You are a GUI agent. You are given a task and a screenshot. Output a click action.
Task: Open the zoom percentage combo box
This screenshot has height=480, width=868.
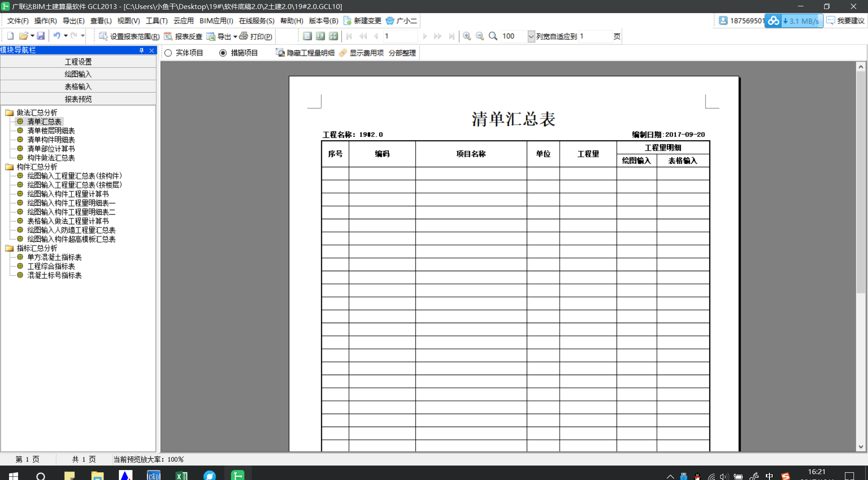531,36
